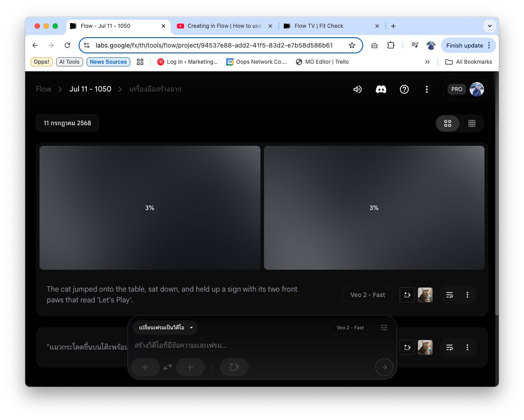Click the PRO badge
Viewport: 524px width, 420px height.
click(x=457, y=89)
